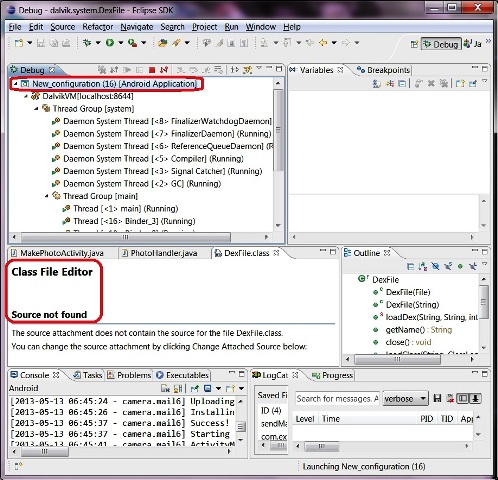Collapse Thread Group [system] node

click(36, 109)
